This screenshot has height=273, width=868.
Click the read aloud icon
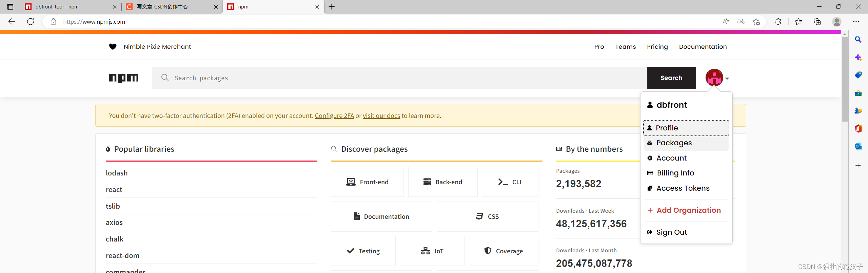coord(726,22)
